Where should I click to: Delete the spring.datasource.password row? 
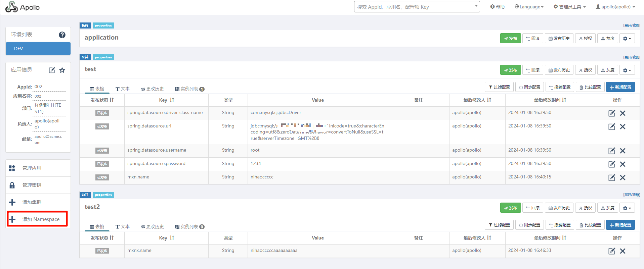622,164
